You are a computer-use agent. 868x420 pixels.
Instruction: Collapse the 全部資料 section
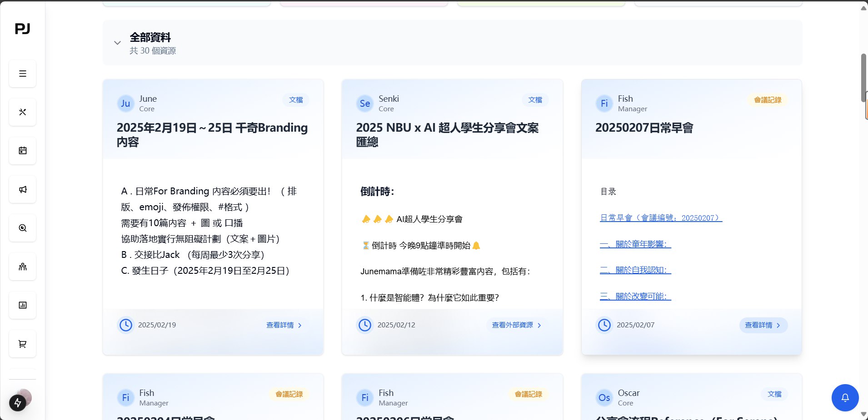(x=117, y=43)
